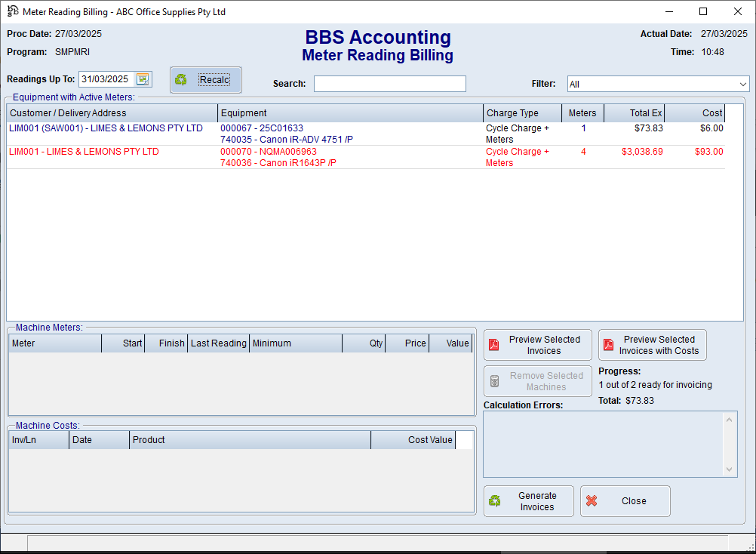The height and width of the screenshot is (554, 756).
Task: Select the red LIM001 LIMES & LEMONS row
Action: click(84, 152)
